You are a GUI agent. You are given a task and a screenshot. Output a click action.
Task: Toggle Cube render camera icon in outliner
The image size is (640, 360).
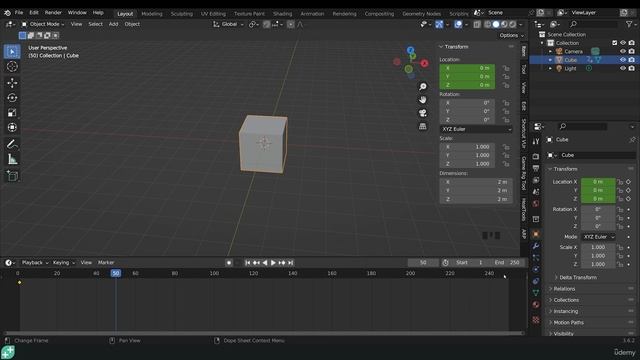(x=632, y=60)
